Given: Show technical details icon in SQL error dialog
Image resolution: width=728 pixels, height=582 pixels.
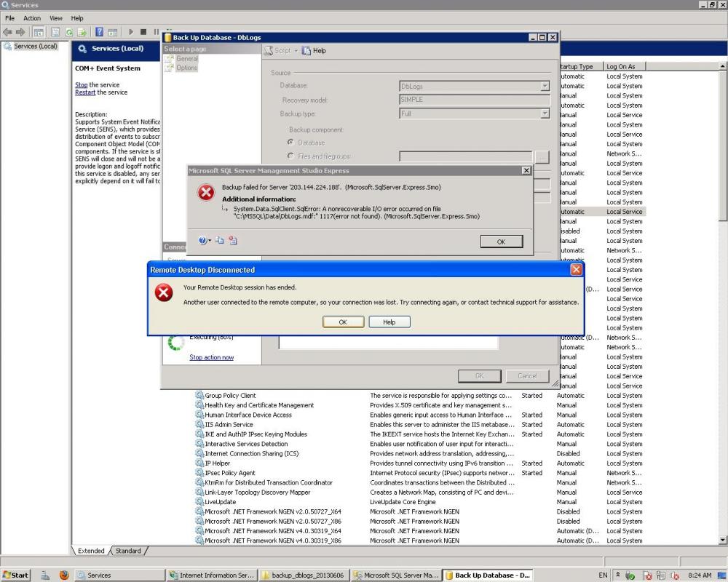Looking at the screenshot, I should [233, 240].
